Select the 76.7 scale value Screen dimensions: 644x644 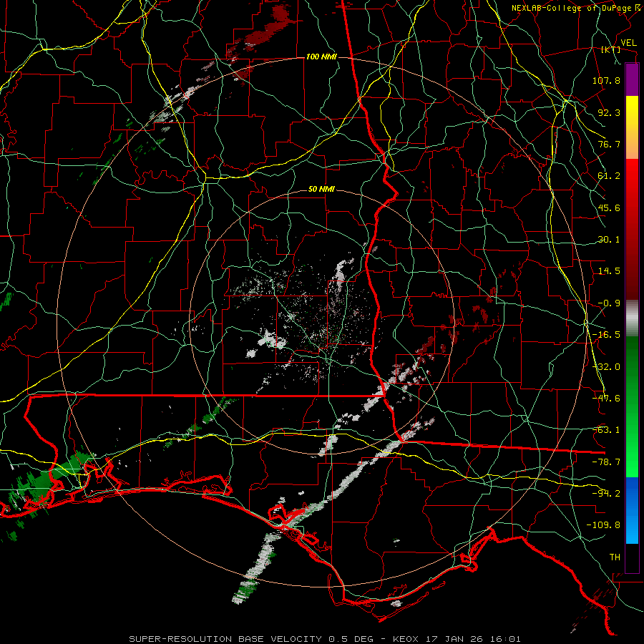pyautogui.click(x=609, y=144)
